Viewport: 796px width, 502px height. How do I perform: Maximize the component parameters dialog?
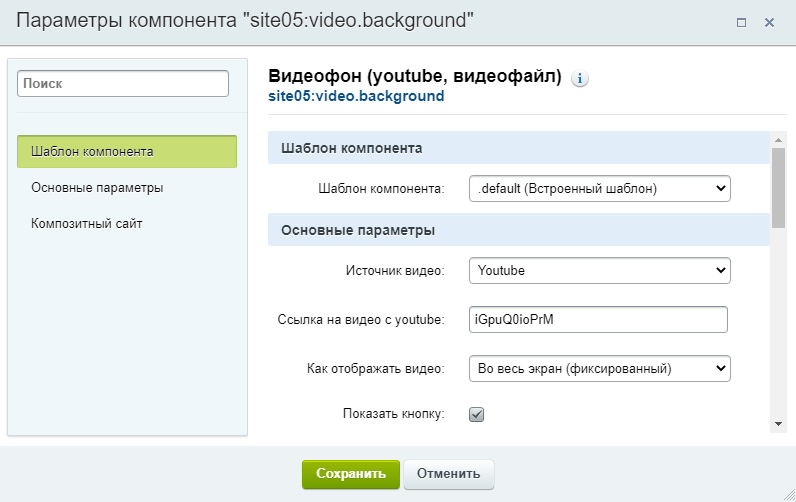(x=741, y=22)
